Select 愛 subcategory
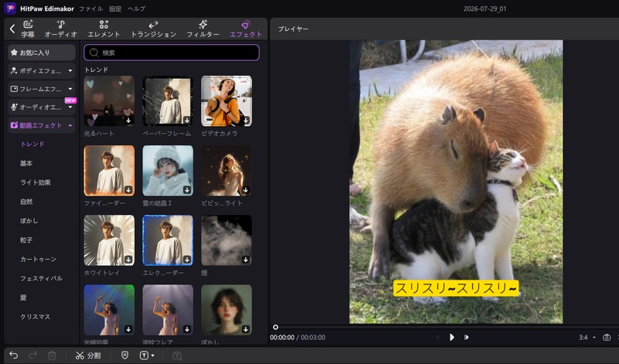619x364 pixels. click(23, 298)
